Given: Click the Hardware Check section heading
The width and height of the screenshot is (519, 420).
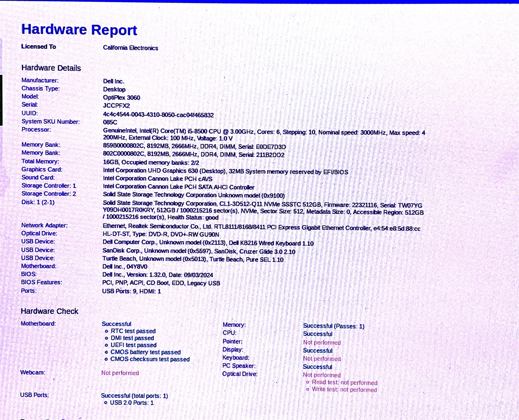Looking at the screenshot, I should [x=50, y=311].
